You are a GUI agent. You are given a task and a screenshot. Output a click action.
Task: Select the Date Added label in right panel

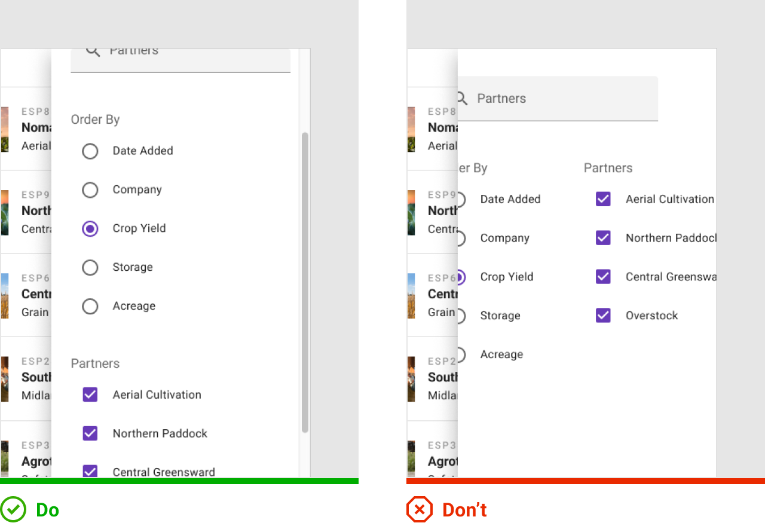[510, 199]
